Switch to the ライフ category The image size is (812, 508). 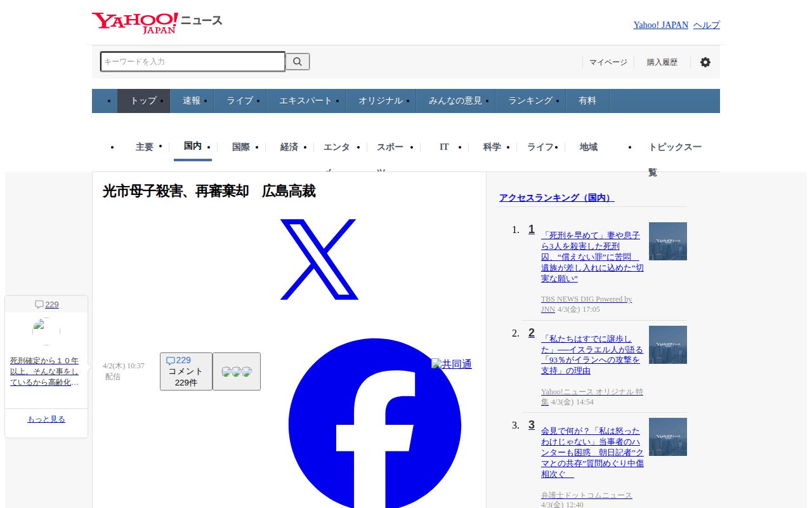[540, 147]
